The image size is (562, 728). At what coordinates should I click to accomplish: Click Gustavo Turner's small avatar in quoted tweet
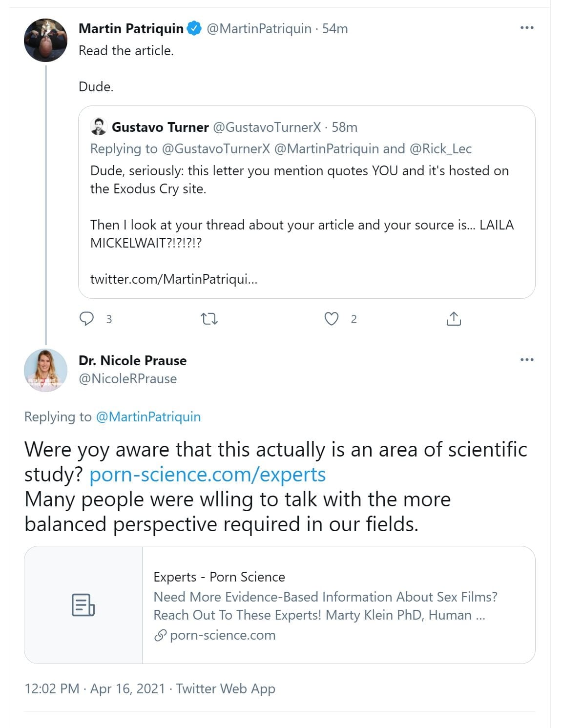[99, 127]
